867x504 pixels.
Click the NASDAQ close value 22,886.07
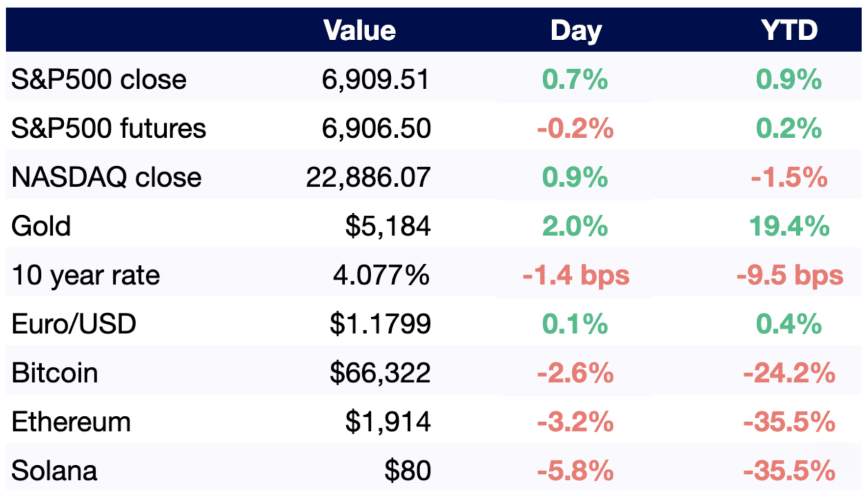coord(368,177)
